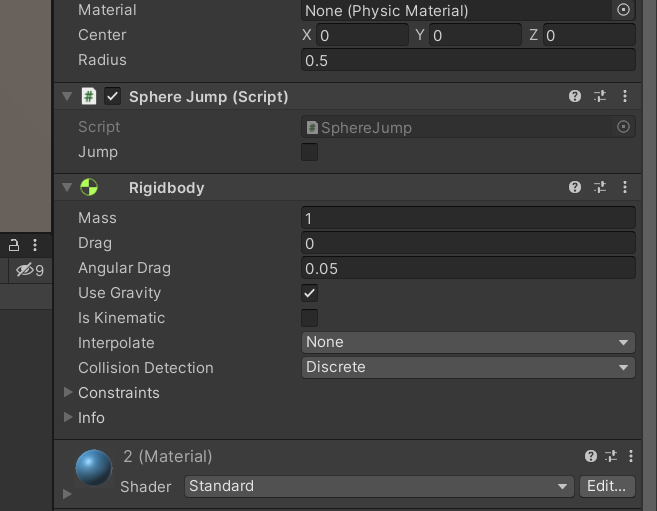Open SphereJump script object picker

(623, 126)
